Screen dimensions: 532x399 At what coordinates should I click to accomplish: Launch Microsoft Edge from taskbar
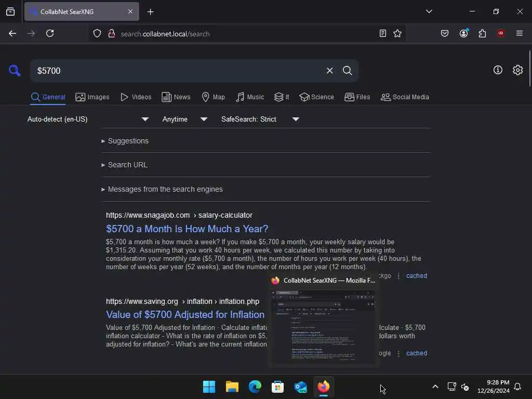coord(255,387)
